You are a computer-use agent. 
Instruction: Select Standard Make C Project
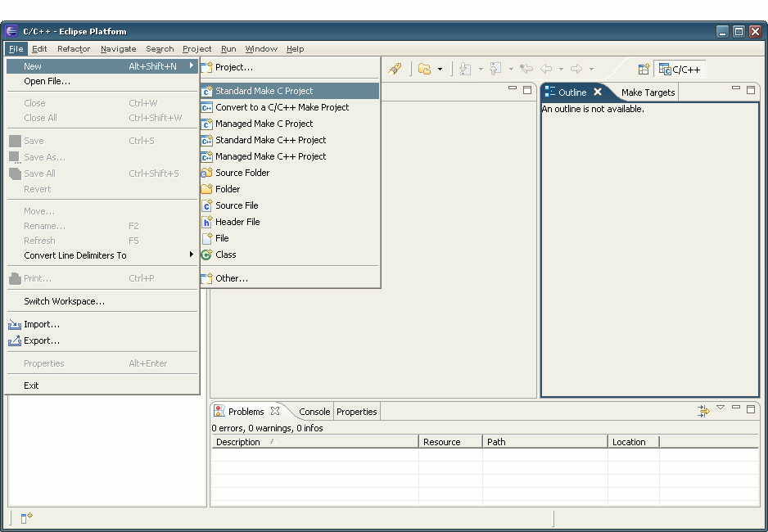click(290, 91)
